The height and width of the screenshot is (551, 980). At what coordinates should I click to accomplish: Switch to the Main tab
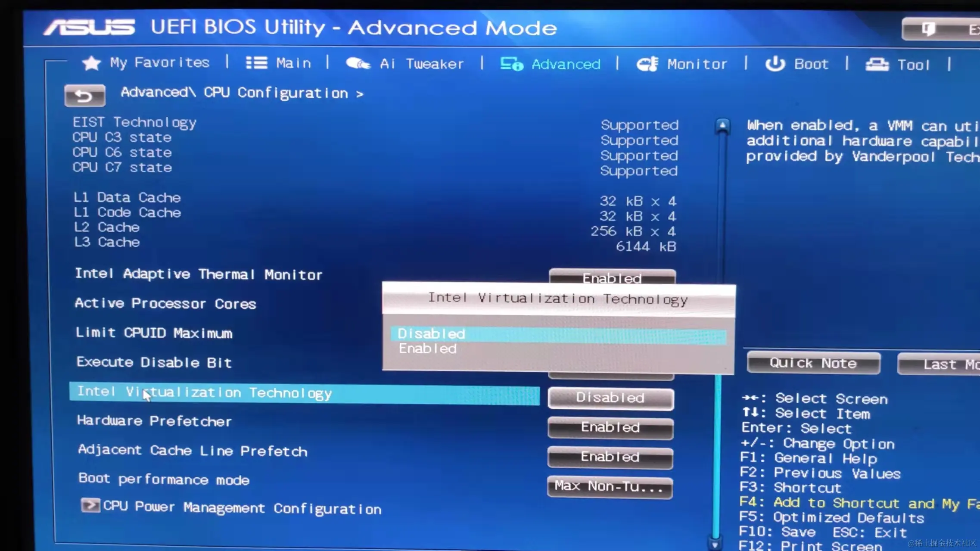(x=278, y=63)
